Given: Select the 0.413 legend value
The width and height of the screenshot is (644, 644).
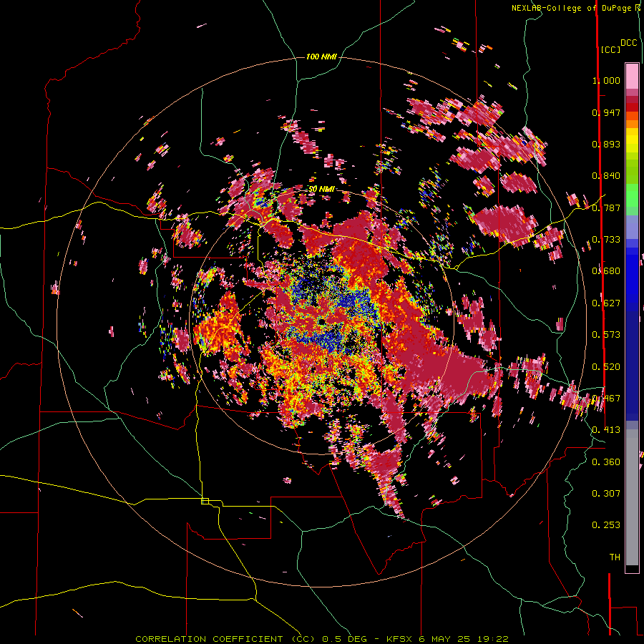Looking at the screenshot, I should pyautogui.click(x=606, y=430).
